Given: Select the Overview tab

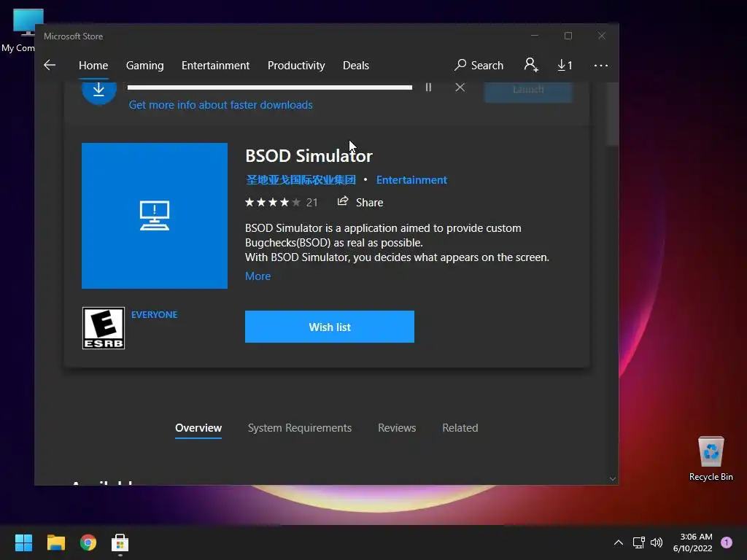Looking at the screenshot, I should coord(198,427).
